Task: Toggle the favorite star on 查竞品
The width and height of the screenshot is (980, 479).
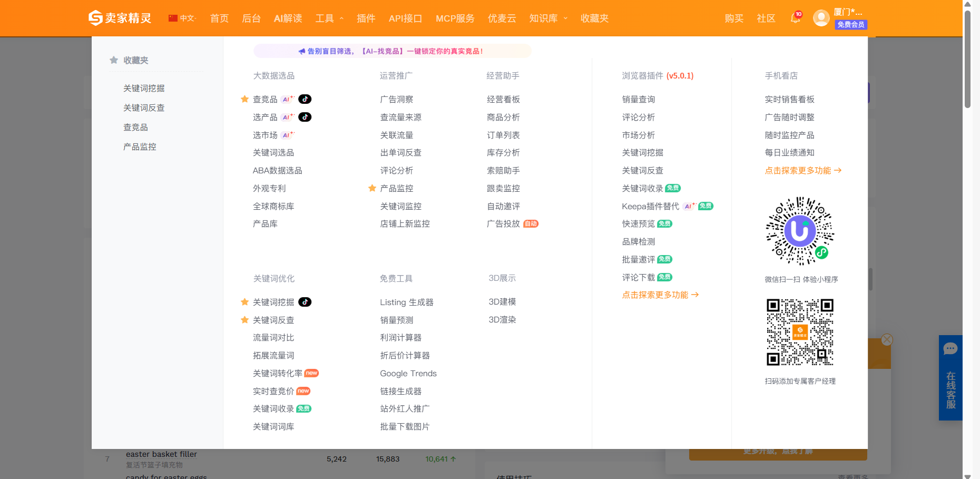Action: pos(244,99)
